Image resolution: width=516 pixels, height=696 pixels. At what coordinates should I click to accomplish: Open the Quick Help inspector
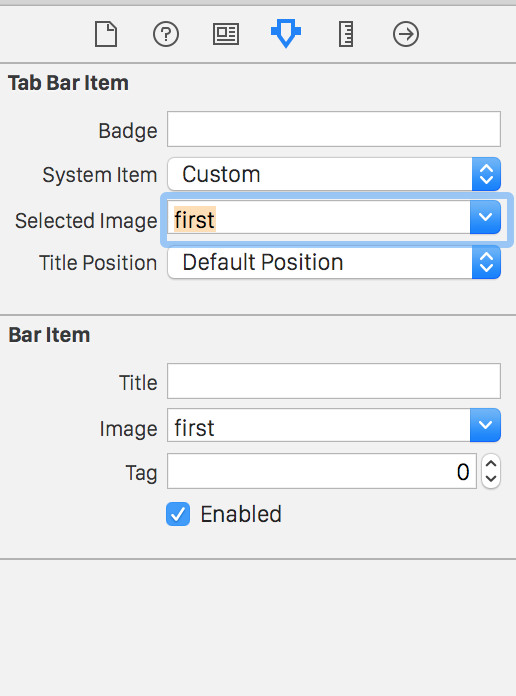click(166, 34)
